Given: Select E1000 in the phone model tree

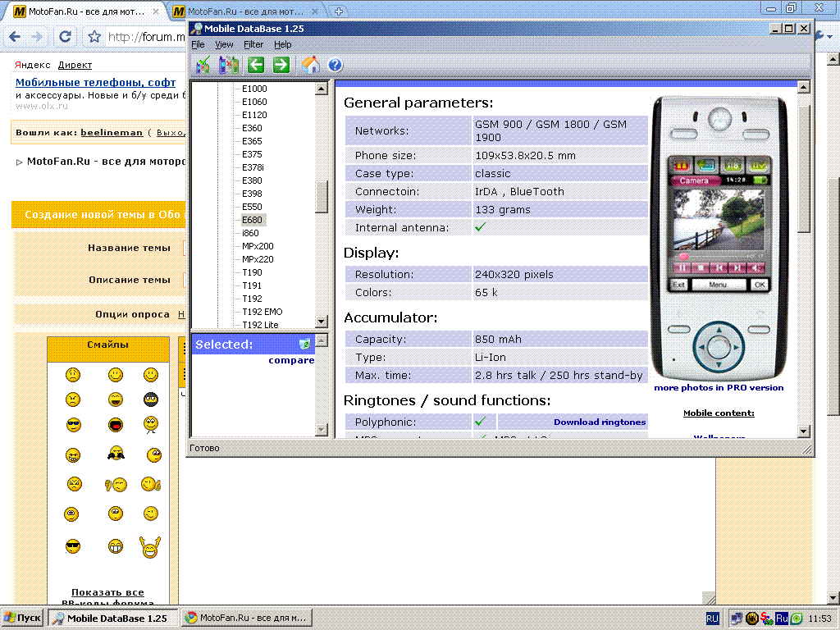Looking at the screenshot, I should click(x=254, y=89).
